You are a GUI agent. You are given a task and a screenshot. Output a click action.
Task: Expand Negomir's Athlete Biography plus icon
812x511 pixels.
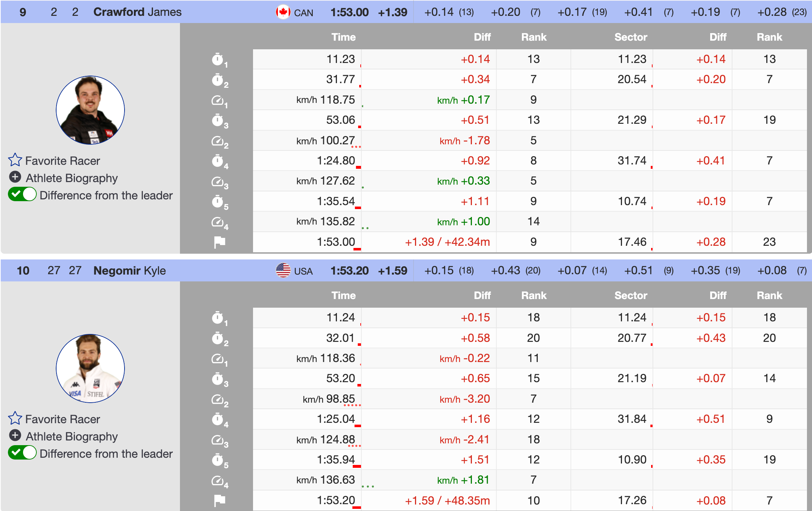pos(15,436)
